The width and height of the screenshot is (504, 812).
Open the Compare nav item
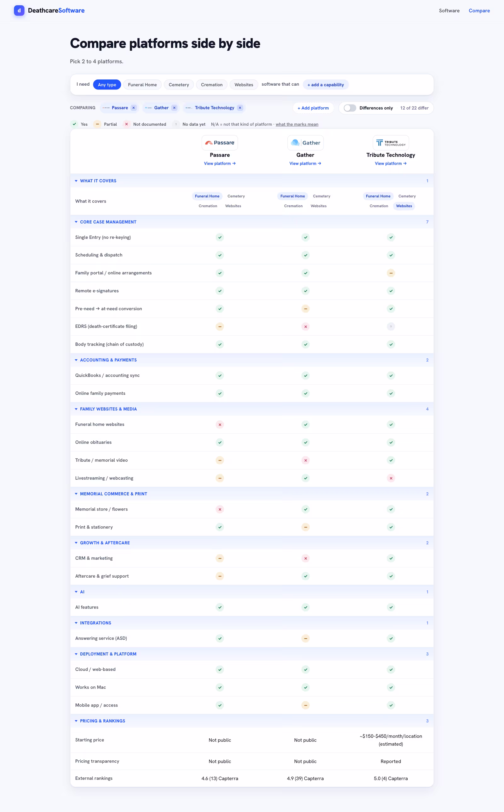[479, 11]
